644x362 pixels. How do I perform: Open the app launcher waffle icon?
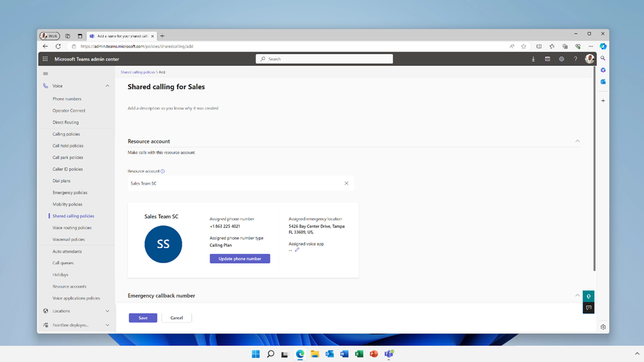(45, 59)
